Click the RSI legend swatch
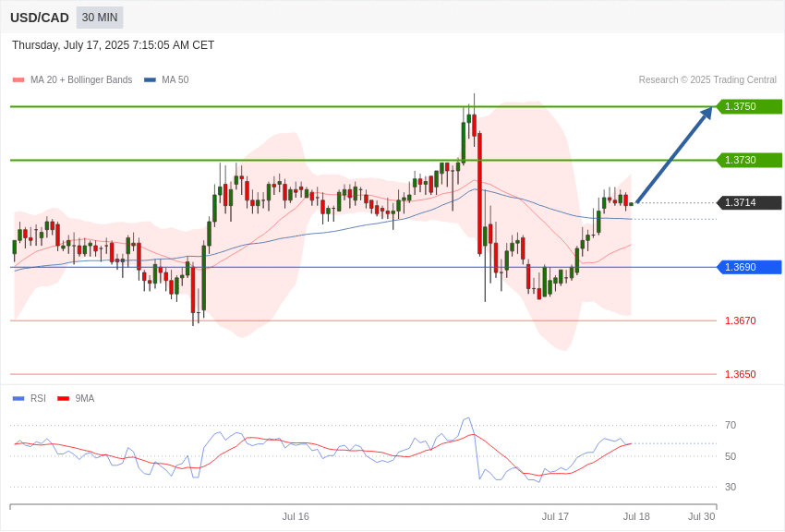The height and width of the screenshot is (532, 785). pos(18,399)
